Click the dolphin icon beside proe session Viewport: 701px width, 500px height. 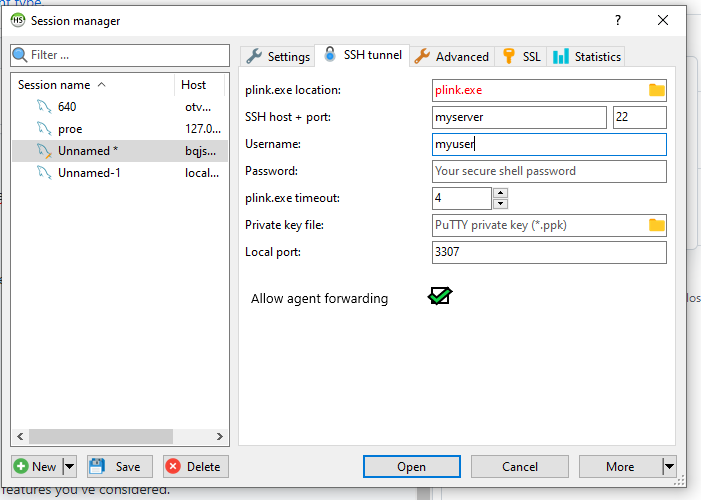click(44, 129)
